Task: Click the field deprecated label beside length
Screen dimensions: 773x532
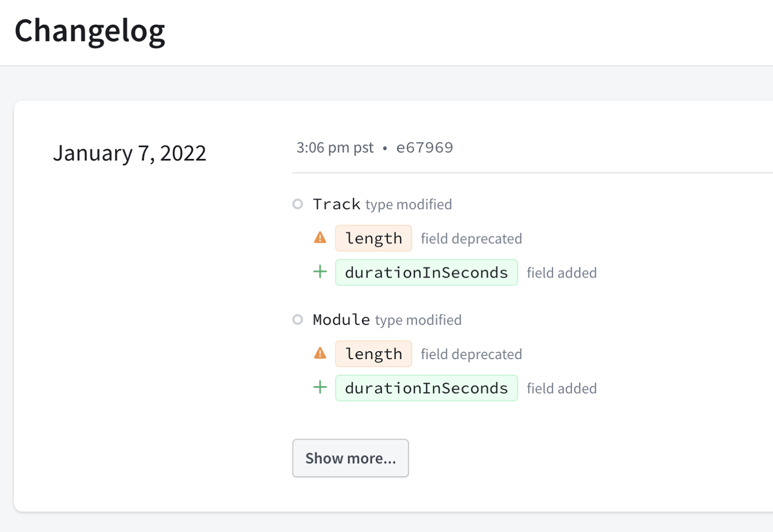Action: (471, 238)
